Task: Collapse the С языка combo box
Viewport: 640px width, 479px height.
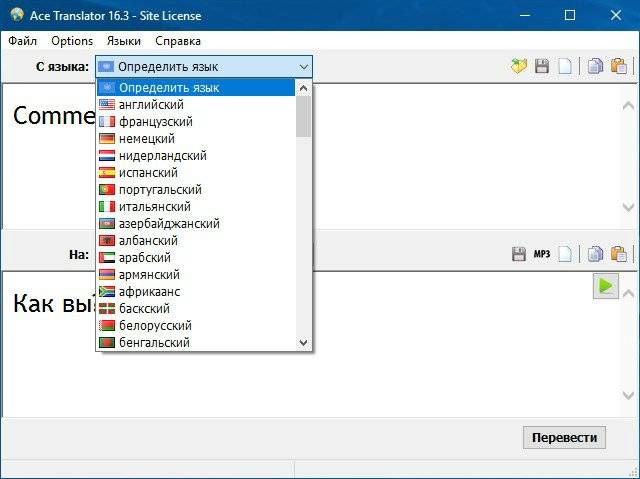Action: click(304, 67)
